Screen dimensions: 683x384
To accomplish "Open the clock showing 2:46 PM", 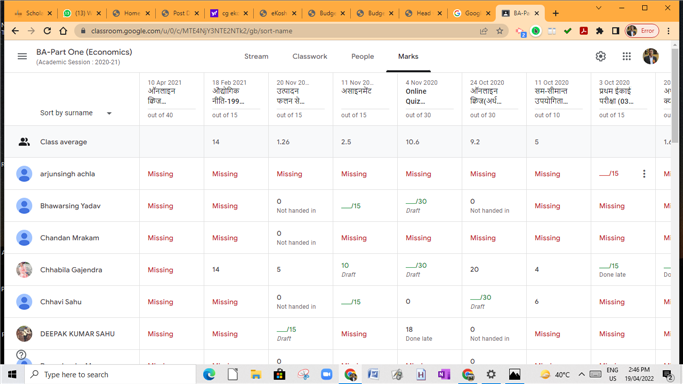I will coord(639,374).
